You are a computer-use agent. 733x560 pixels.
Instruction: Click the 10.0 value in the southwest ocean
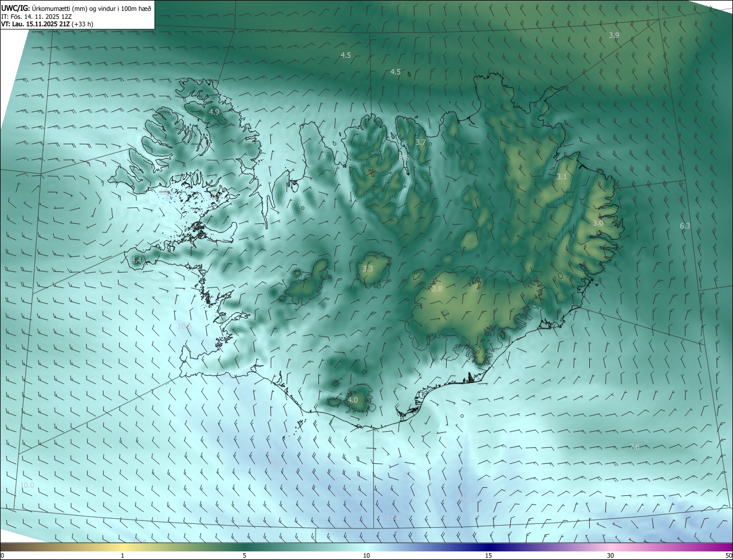click(27, 486)
